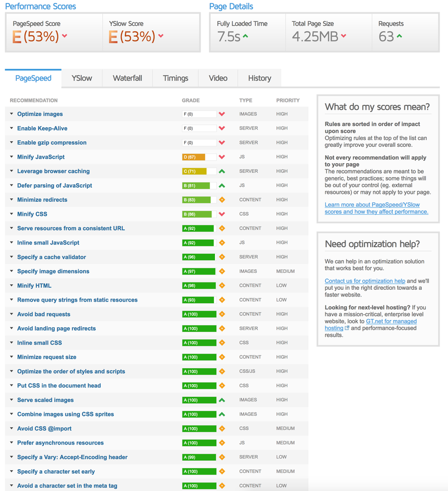The height and width of the screenshot is (491, 448).
Task: Click orange diamond for Specify image dimensions
Action: 222,271
